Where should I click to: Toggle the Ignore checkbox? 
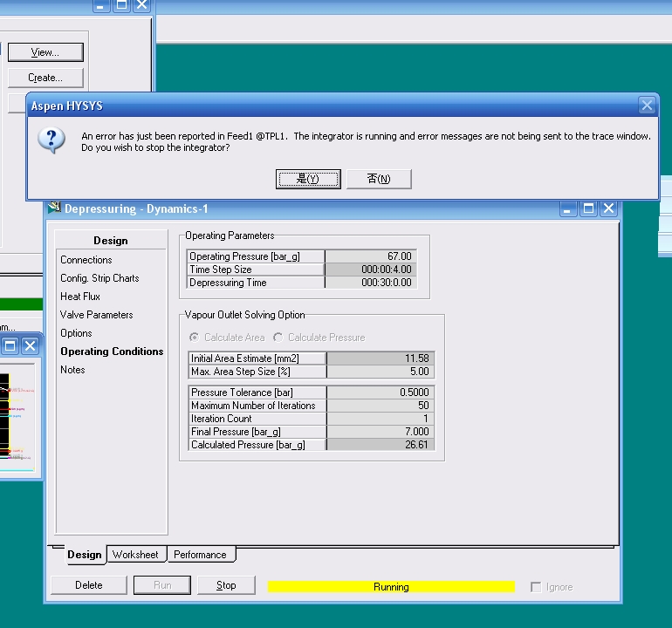coord(536,587)
